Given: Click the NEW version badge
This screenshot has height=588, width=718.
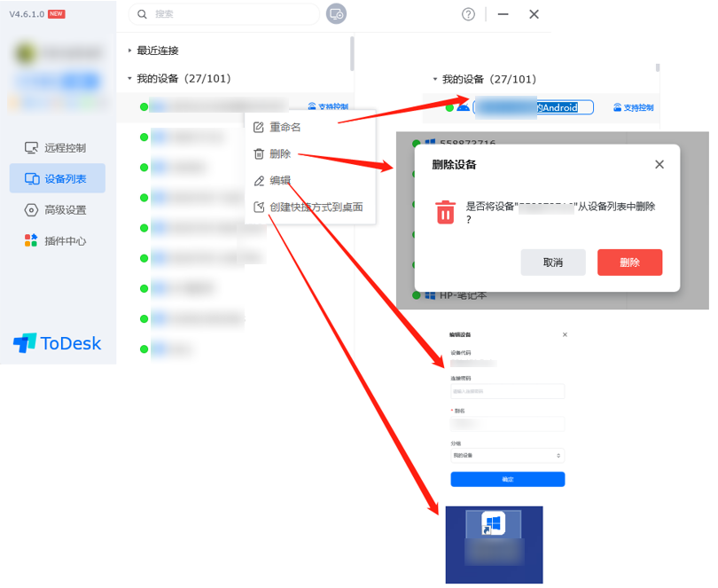Looking at the screenshot, I should (57, 14).
